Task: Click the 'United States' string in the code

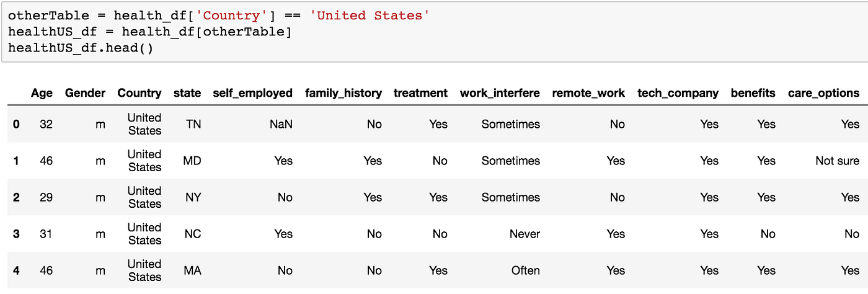Action: coord(373,15)
